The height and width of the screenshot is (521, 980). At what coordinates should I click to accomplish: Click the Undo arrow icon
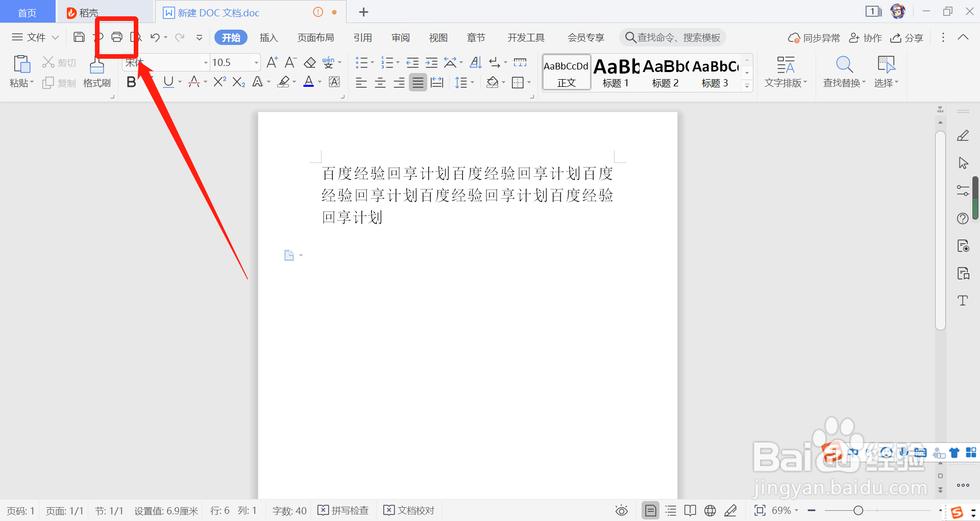(155, 37)
